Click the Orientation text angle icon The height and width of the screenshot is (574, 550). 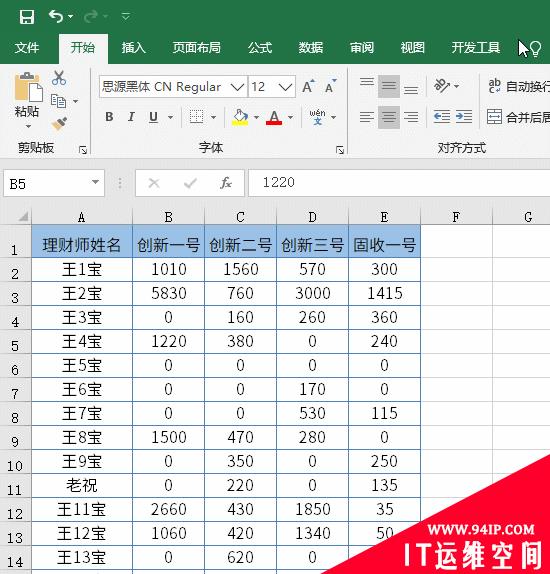[442, 86]
